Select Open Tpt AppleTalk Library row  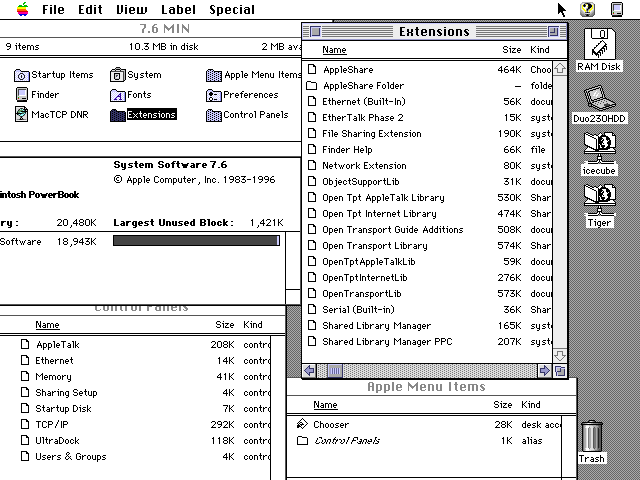point(429,198)
